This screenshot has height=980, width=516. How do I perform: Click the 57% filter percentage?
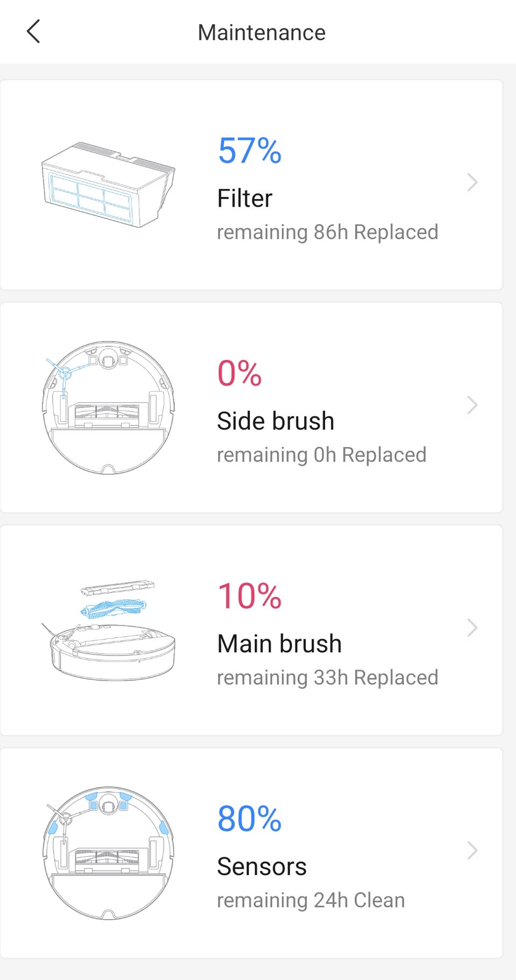[x=249, y=151]
